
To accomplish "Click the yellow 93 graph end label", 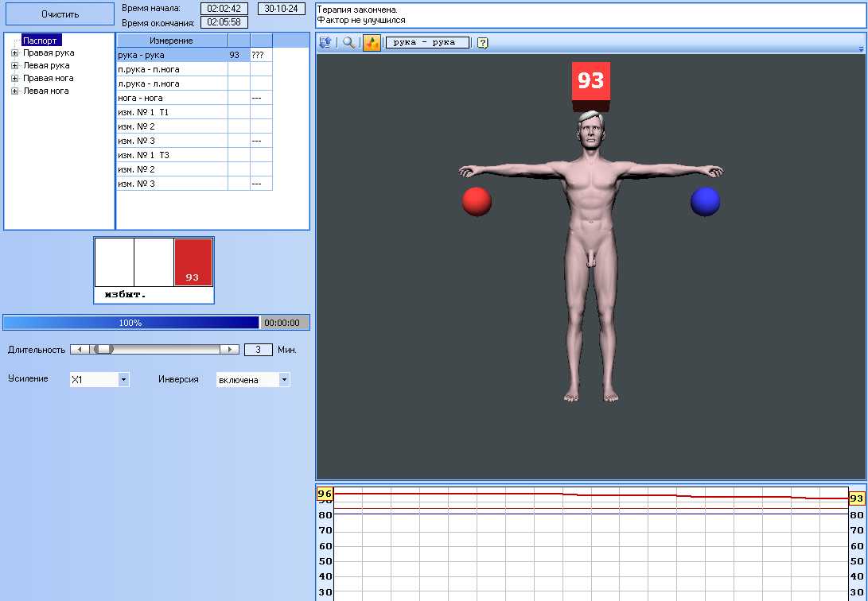I will click(x=856, y=498).
